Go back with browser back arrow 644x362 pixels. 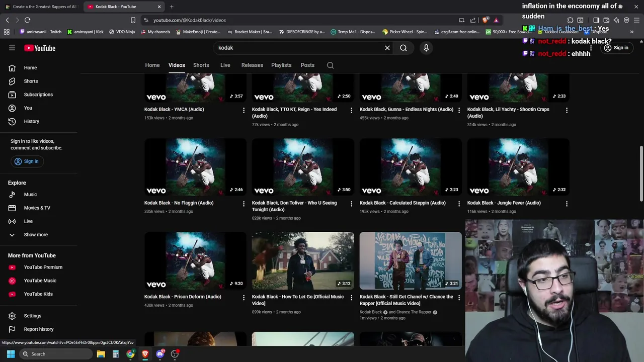tap(7, 20)
